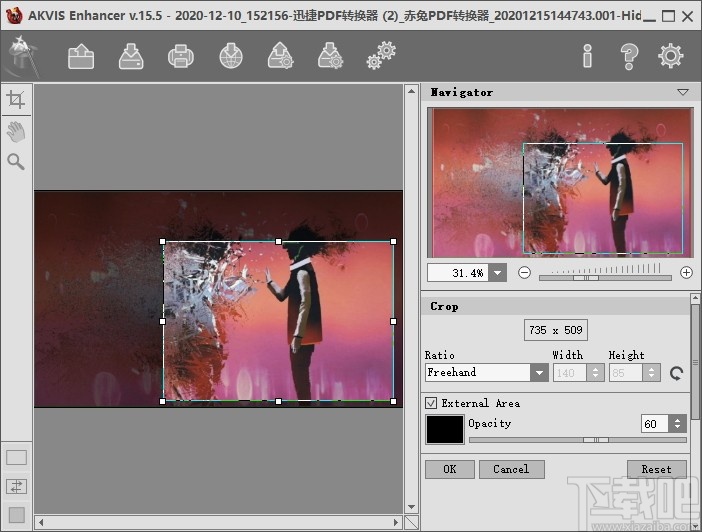Image resolution: width=702 pixels, height=532 pixels.
Task: Click the top-middle crop frame handle
Action: point(278,241)
